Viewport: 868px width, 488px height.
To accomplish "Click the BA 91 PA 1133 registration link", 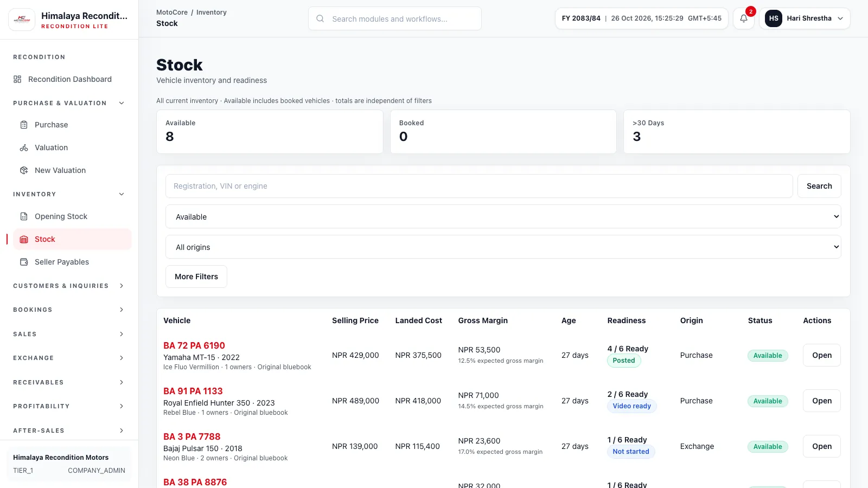I will click(193, 391).
